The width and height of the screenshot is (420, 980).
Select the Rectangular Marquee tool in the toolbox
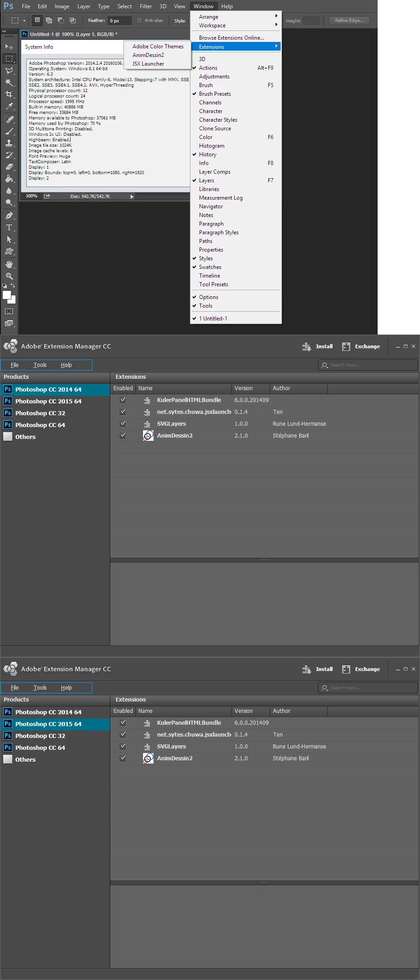pyautogui.click(x=9, y=59)
